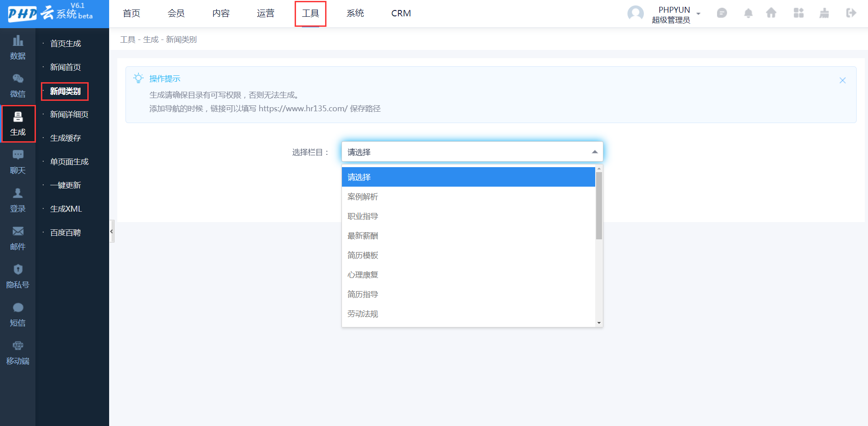The image size is (868, 426).
Task: Click the dropdown list scrollbar thumb
Action: tap(599, 205)
